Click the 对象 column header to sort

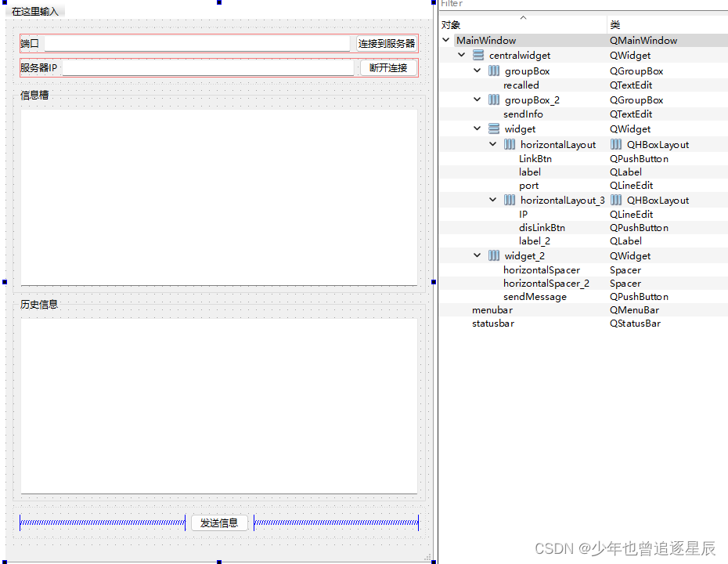[x=451, y=24]
